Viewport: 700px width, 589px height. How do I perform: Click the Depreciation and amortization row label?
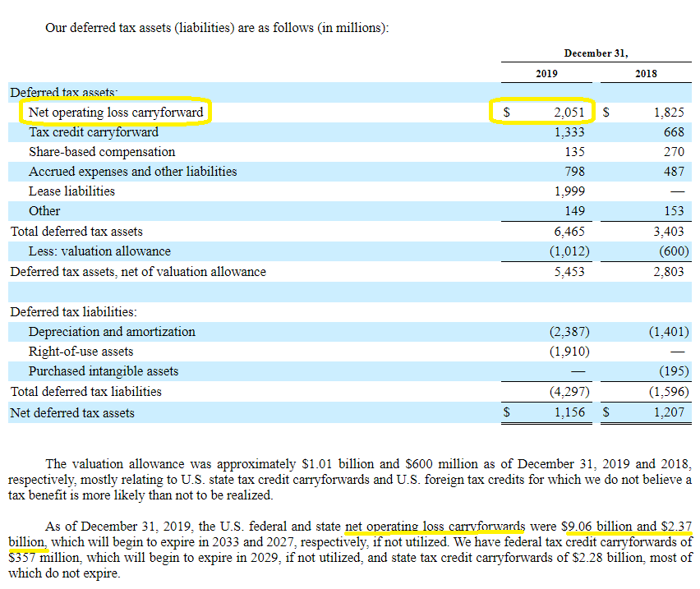coord(112,332)
